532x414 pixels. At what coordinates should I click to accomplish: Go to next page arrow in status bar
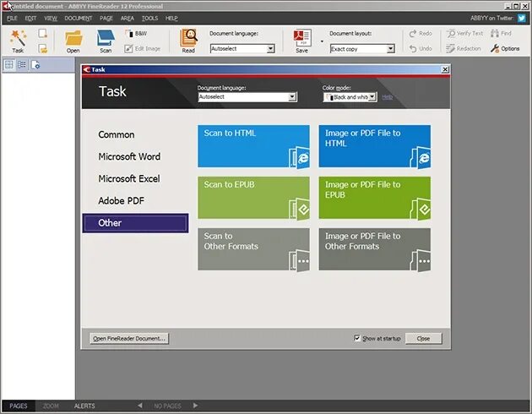[x=195, y=406]
